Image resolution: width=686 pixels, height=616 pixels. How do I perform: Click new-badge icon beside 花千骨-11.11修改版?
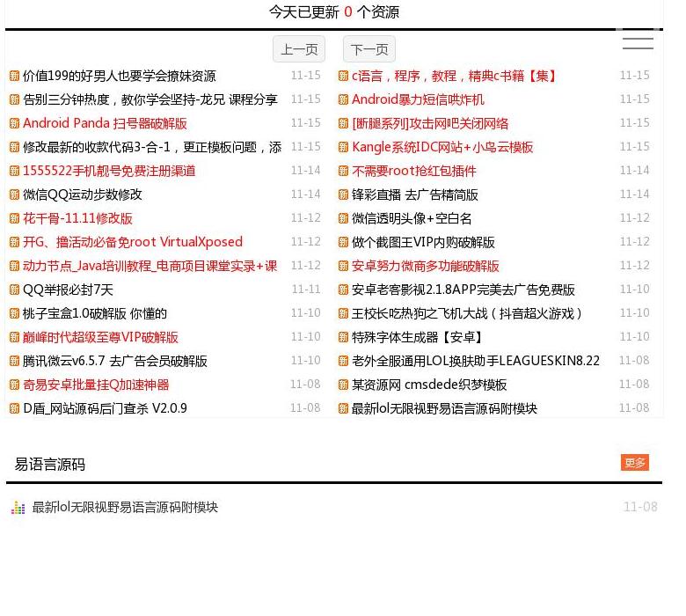14,218
